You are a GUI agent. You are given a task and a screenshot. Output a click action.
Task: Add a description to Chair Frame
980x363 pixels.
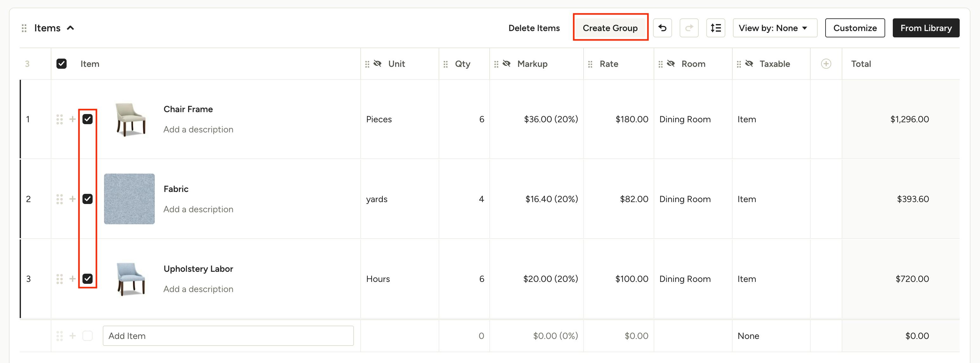tap(198, 129)
